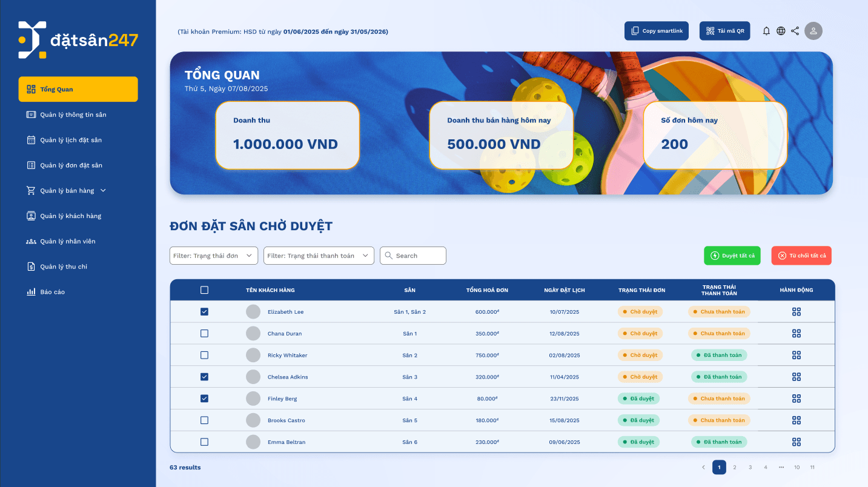Toggle the select-all checkbox in table header
868x487 pixels.
(x=204, y=290)
